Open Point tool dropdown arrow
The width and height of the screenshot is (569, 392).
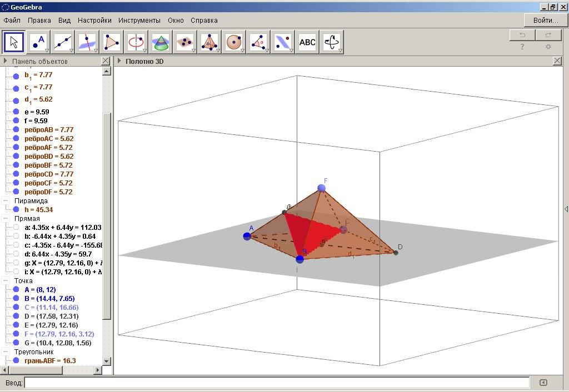(47, 51)
